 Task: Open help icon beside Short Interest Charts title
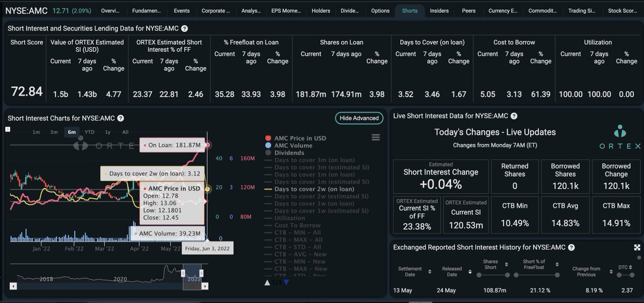point(121,118)
